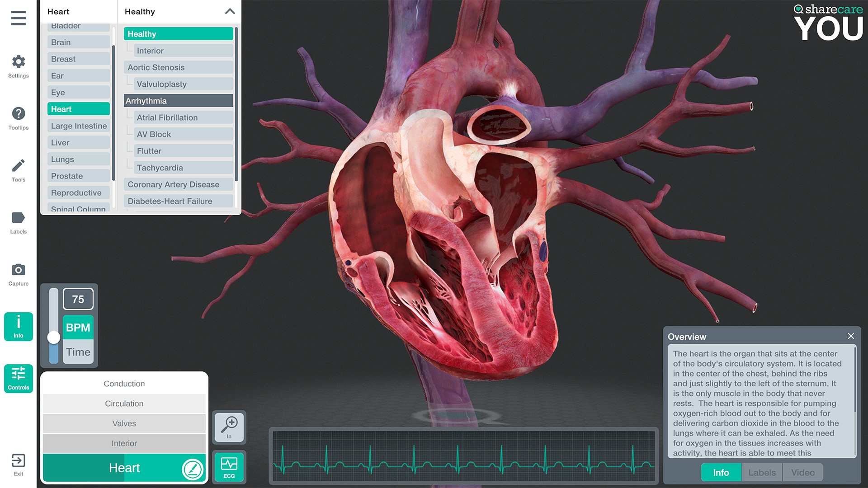Select the Circulation view button
868x488 pixels.
pyautogui.click(x=124, y=404)
